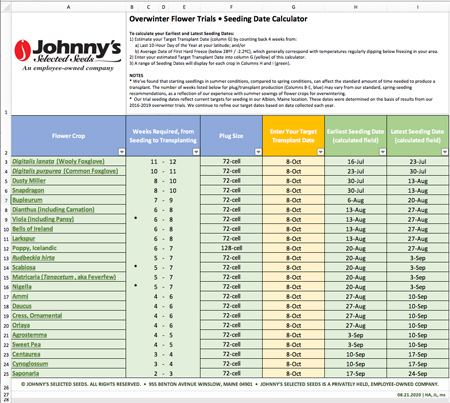The image size is (450, 403).
Task: Select column I header
Action: pos(417,7)
